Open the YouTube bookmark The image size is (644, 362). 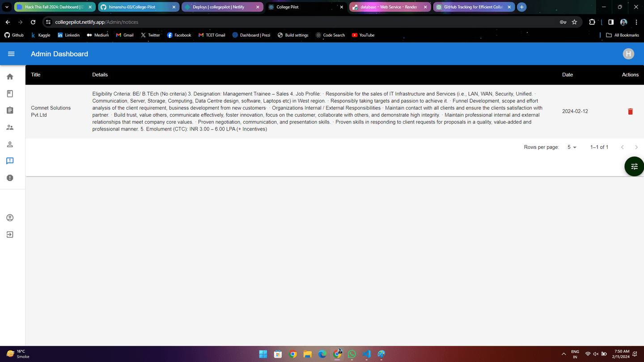point(363,35)
